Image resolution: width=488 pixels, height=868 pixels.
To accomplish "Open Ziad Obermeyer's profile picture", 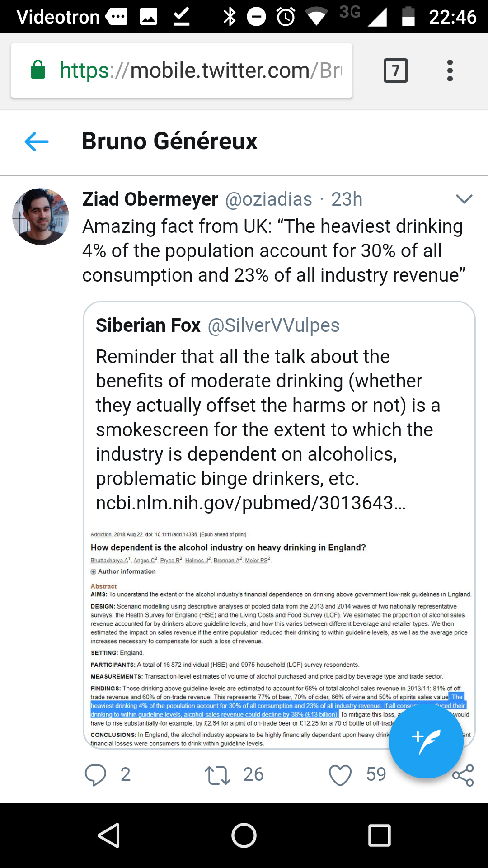I will [x=41, y=217].
